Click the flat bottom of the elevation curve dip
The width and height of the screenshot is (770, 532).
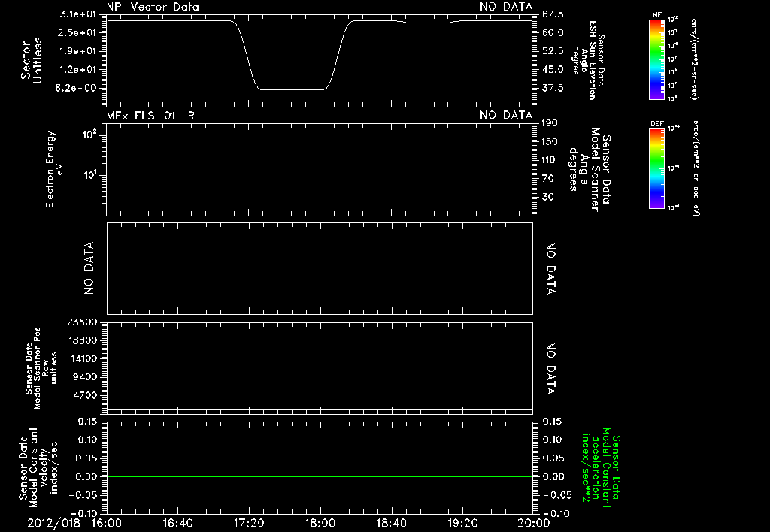coord(293,89)
